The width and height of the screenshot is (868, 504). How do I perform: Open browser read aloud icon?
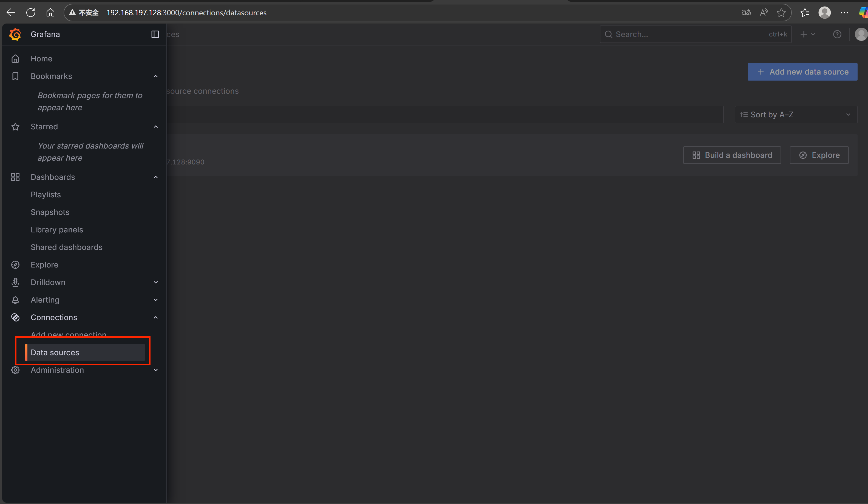[x=764, y=13]
